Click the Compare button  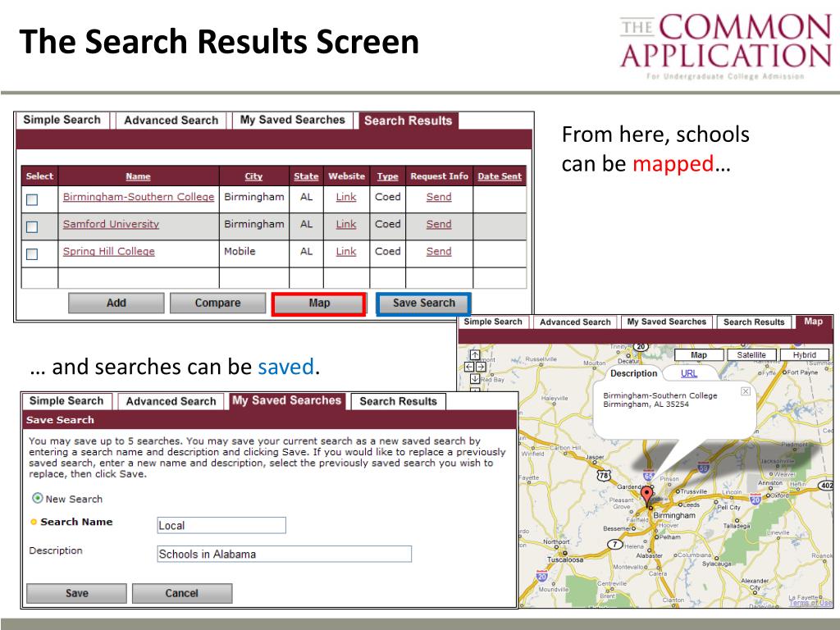(x=217, y=304)
